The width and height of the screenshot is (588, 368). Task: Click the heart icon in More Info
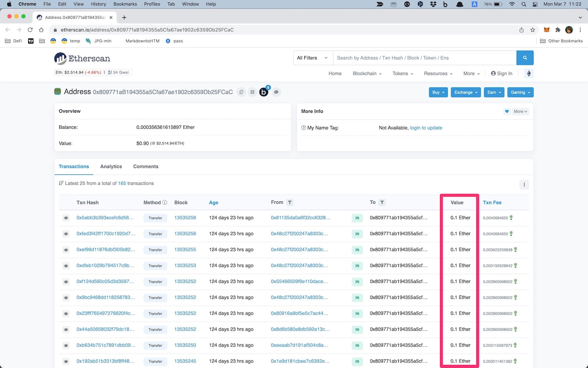(x=507, y=111)
